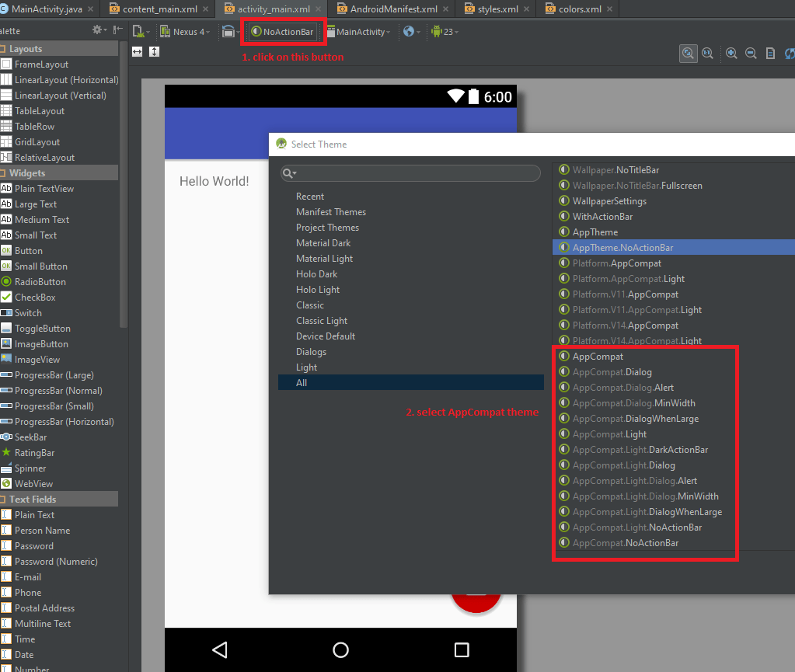Screen dimensions: 795x672
Task: Toggle viewport height expand icon
Action: [x=154, y=52]
